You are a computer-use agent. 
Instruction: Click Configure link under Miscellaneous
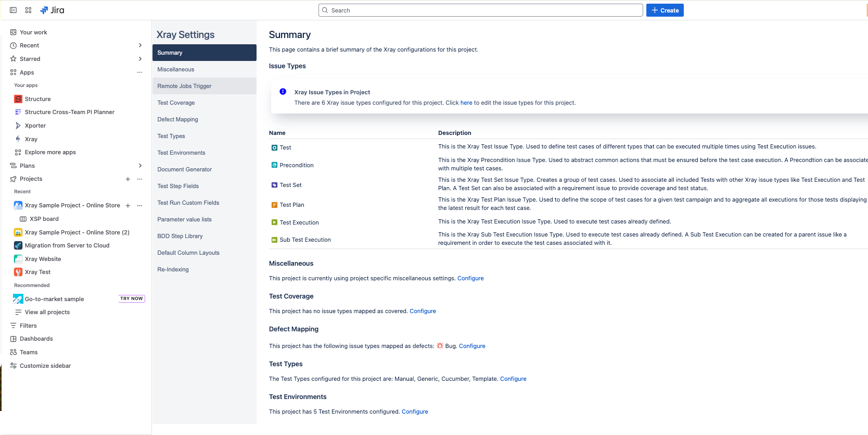tap(470, 278)
